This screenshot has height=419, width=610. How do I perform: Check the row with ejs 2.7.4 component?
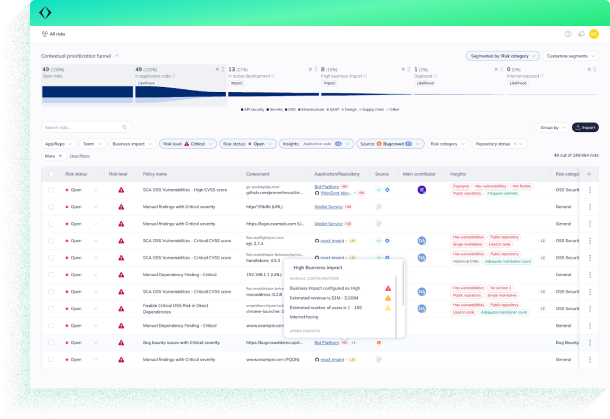coord(51,241)
